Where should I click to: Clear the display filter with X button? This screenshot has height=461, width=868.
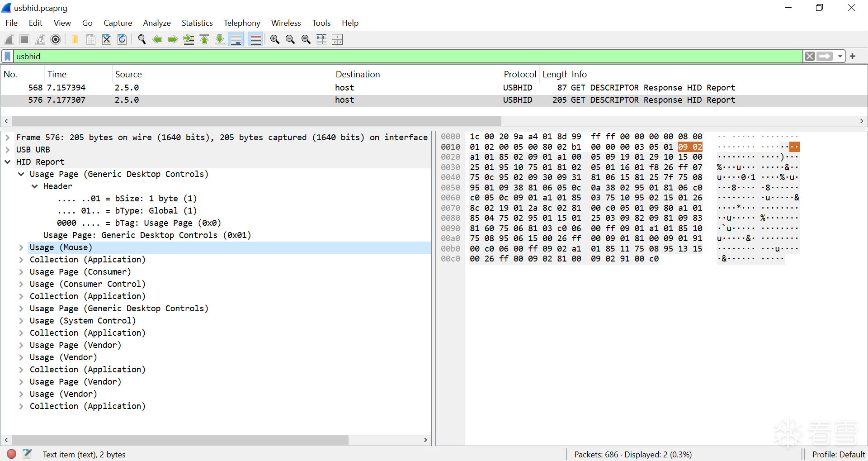(810, 57)
